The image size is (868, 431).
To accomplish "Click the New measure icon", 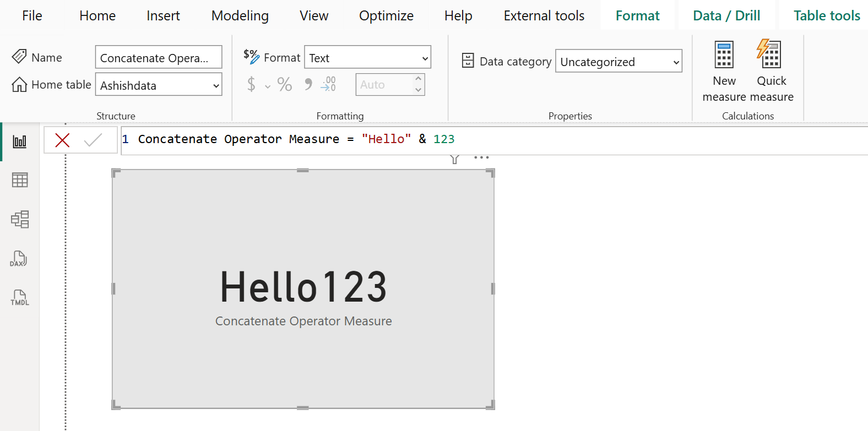I will (x=724, y=55).
